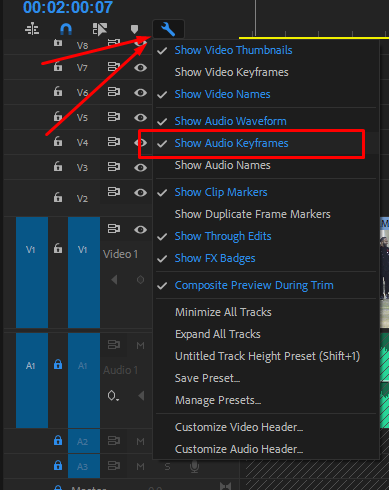Go to previous keyframe on Audio 1
The image size is (389, 490).
click(141, 396)
